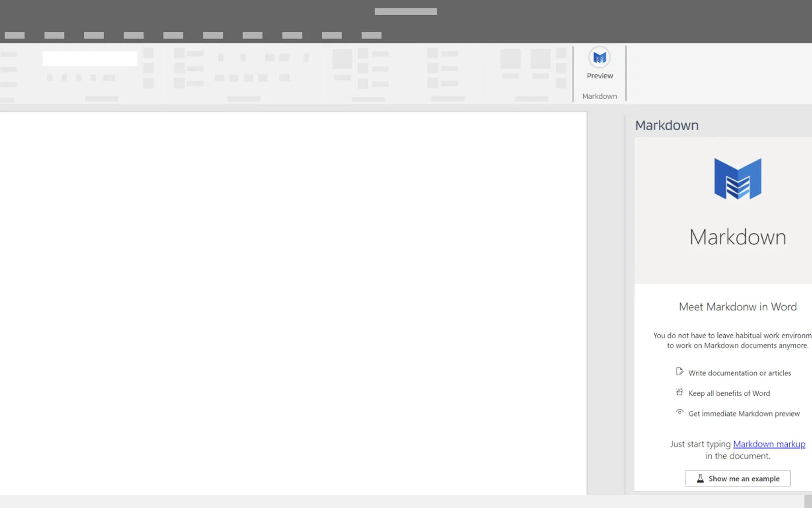Click the Show me an example button
The image size is (812, 508).
pos(737,479)
